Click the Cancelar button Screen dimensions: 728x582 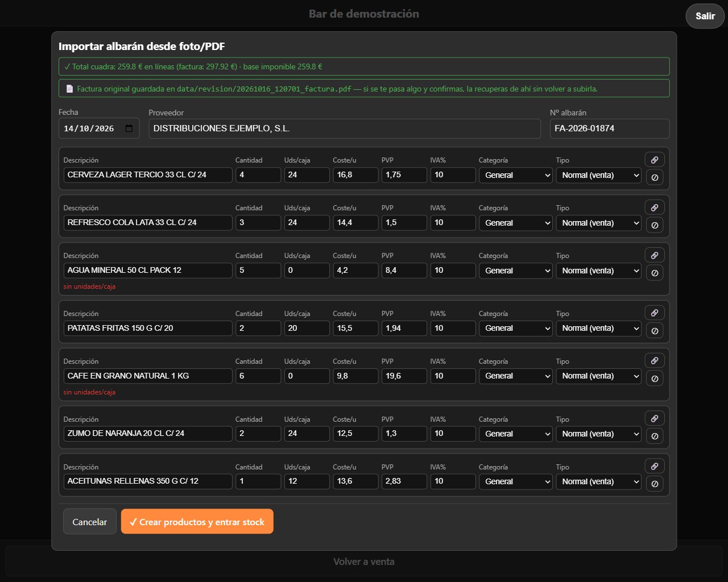[x=90, y=522]
